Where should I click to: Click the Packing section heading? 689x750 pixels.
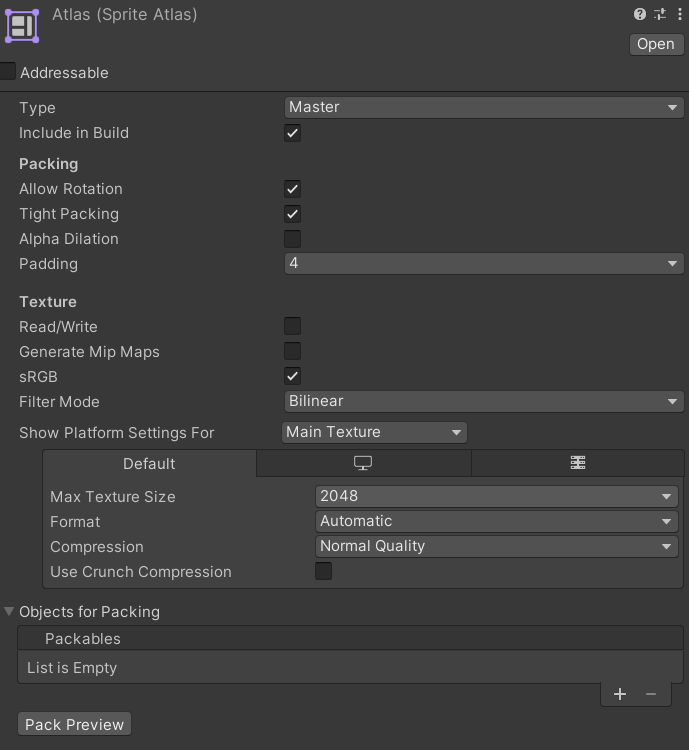pyautogui.click(x=48, y=164)
